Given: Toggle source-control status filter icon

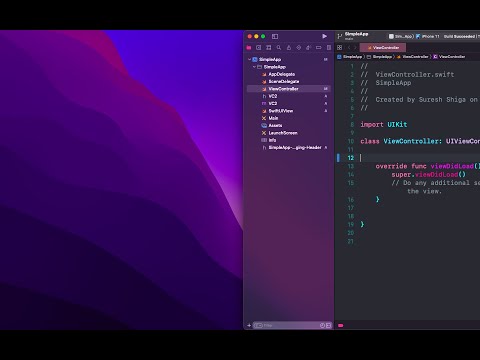Looking at the screenshot, I should [329, 325].
